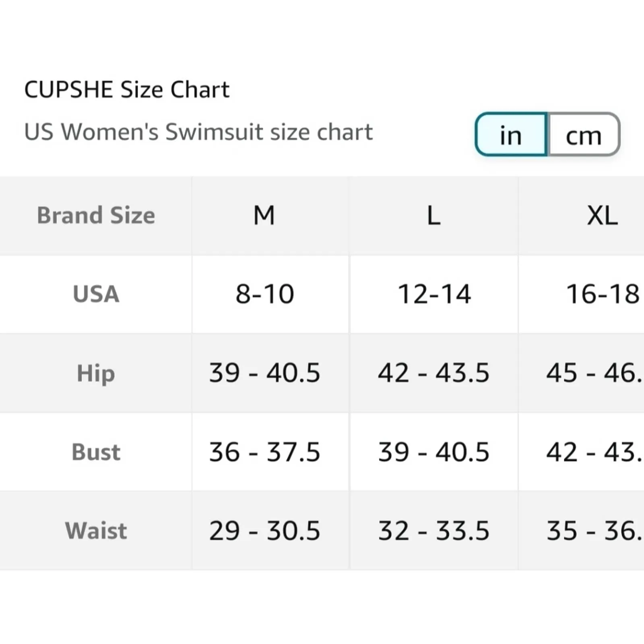This screenshot has height=644, width=644.
Task: Select the M brand size column header
Action: coord(264,215)
